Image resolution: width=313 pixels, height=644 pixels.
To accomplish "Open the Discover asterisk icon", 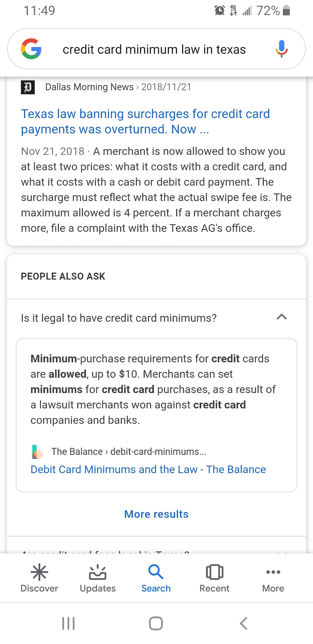I will 39,572.
